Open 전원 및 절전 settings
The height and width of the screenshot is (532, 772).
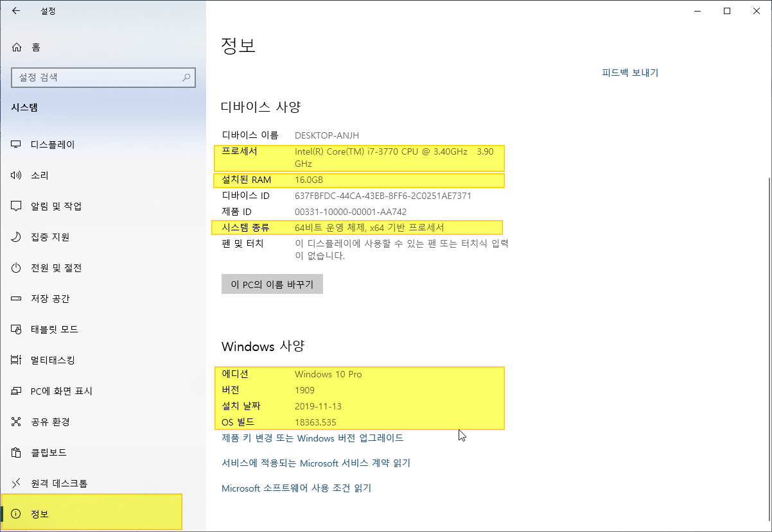[x=103, y=268]
